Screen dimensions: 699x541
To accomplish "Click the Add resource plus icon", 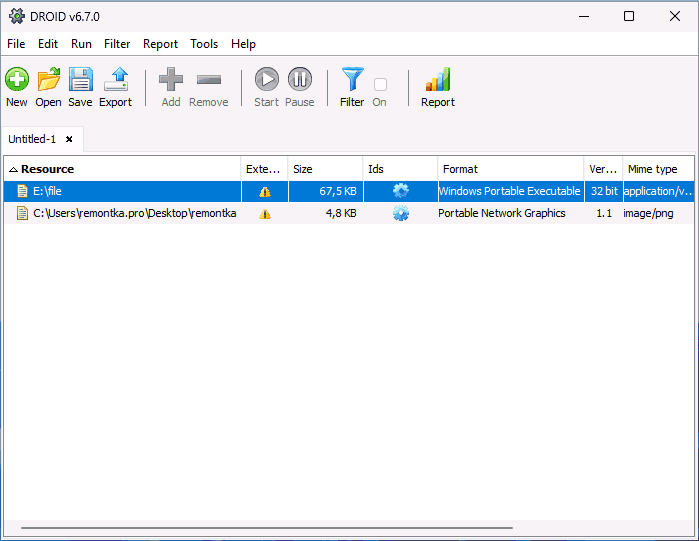I will 171,79.
